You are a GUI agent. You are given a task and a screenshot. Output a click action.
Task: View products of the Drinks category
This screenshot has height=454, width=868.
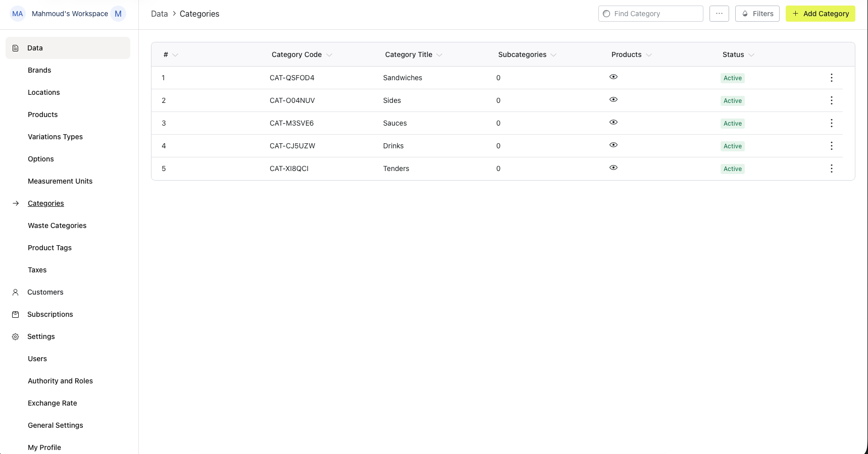point(614,145)
